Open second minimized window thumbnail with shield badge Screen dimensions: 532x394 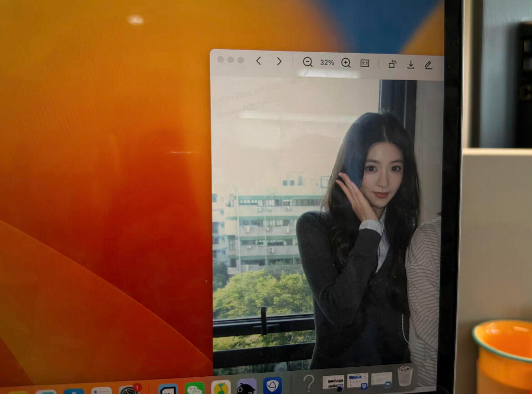(x=357, y=381)
